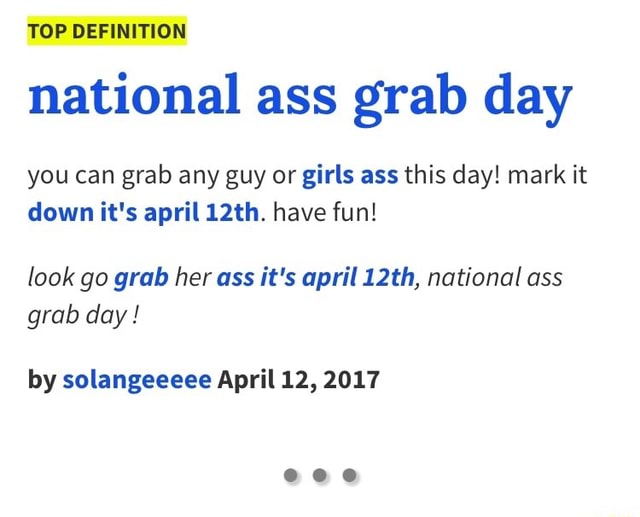This screenshot has height=517, width=640.
Task: Open the italic "ass it's april 12th" link
Action: coord(315,278)
